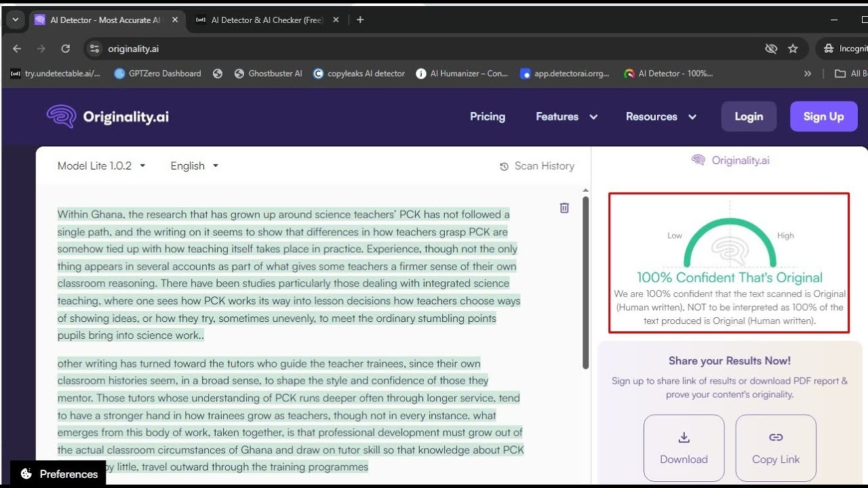Screen dimensions: 868x488
Task: Click the text panel vertical scrollbar
Action: [x=586, y=283]
